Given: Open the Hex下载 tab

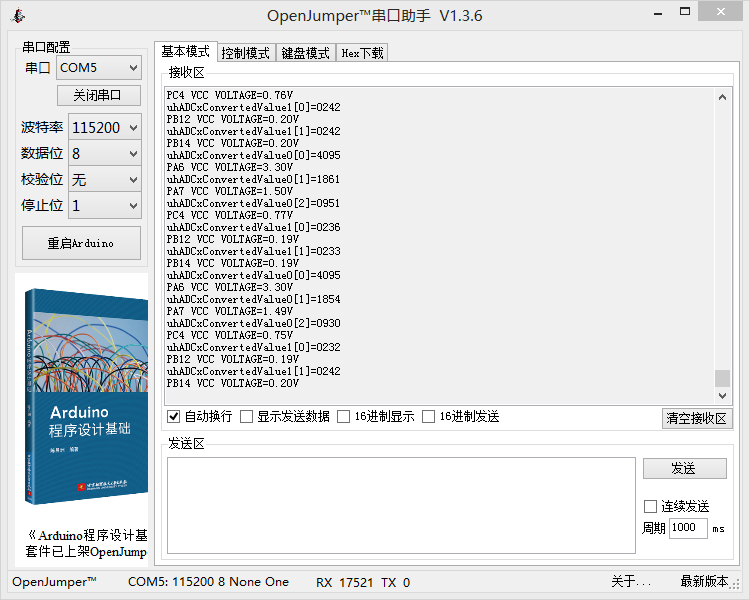Looking at the screenshot, I should tap(362, 53).
